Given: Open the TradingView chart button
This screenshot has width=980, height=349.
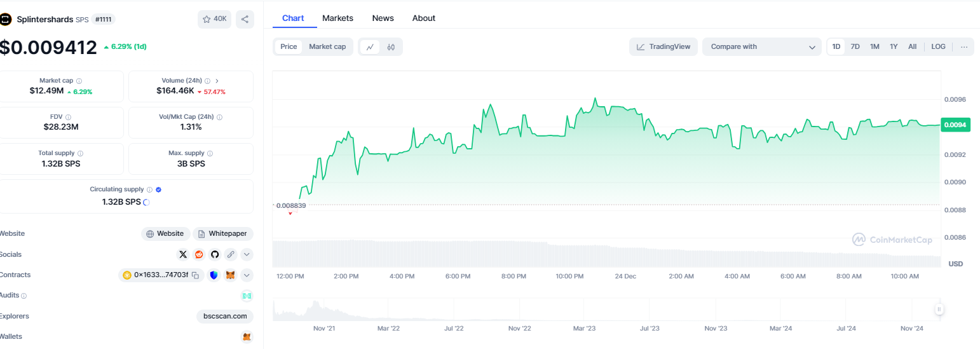Looking at the screenshot, I should (x=664, y=46).
